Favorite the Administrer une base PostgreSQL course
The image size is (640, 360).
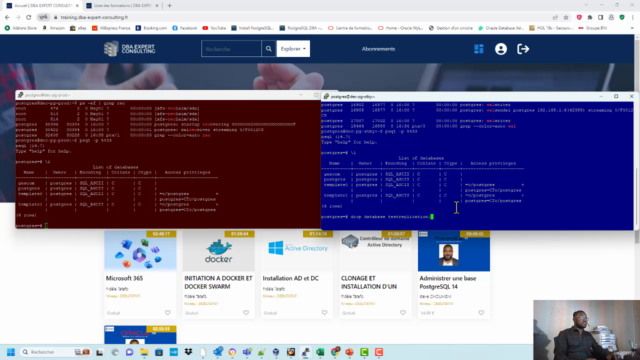coord(481,313)
